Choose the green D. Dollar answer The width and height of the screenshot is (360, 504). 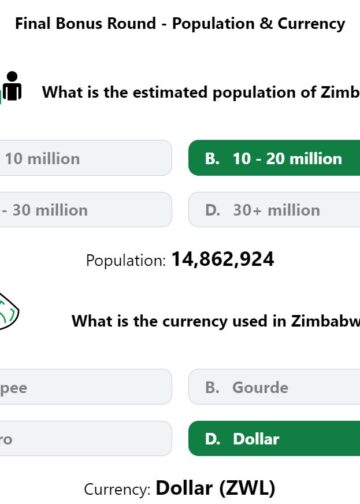[x=274, y=439]
